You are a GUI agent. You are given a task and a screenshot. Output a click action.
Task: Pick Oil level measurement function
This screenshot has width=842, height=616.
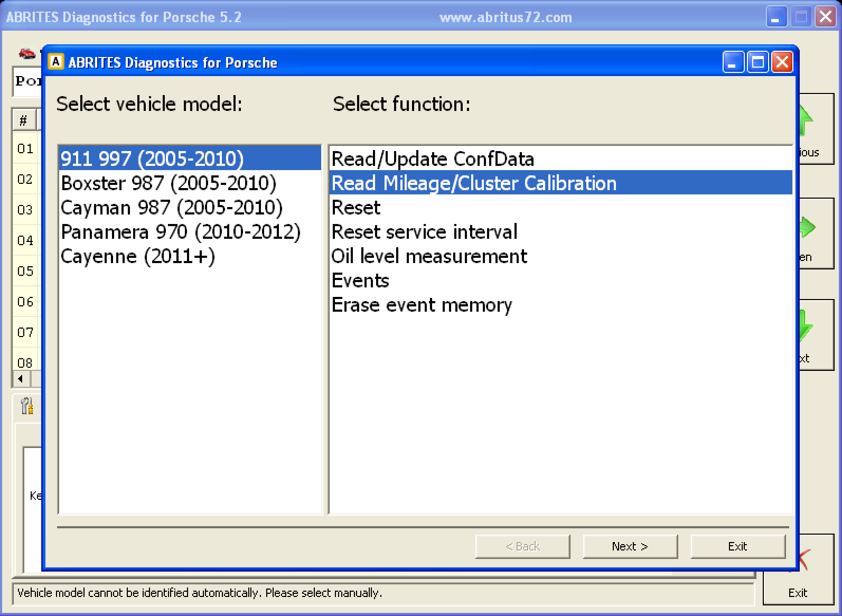pyautogui.click(x=561, y=256)
